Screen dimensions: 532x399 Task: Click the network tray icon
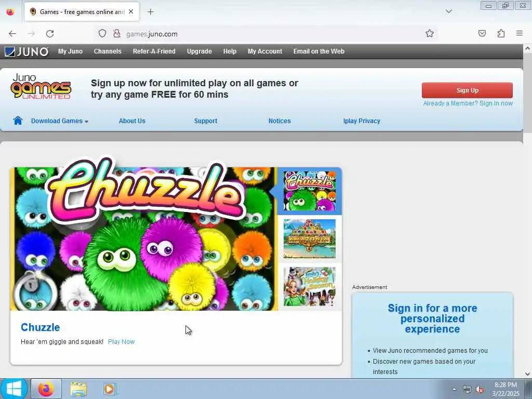pyautogui.click(x=467, y=390)
